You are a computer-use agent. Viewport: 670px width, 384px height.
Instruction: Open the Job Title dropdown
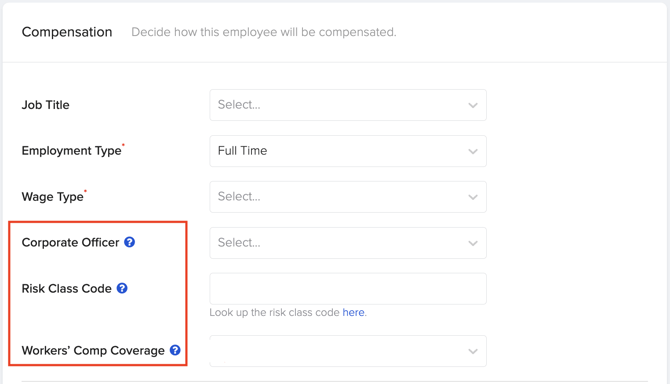348,105
